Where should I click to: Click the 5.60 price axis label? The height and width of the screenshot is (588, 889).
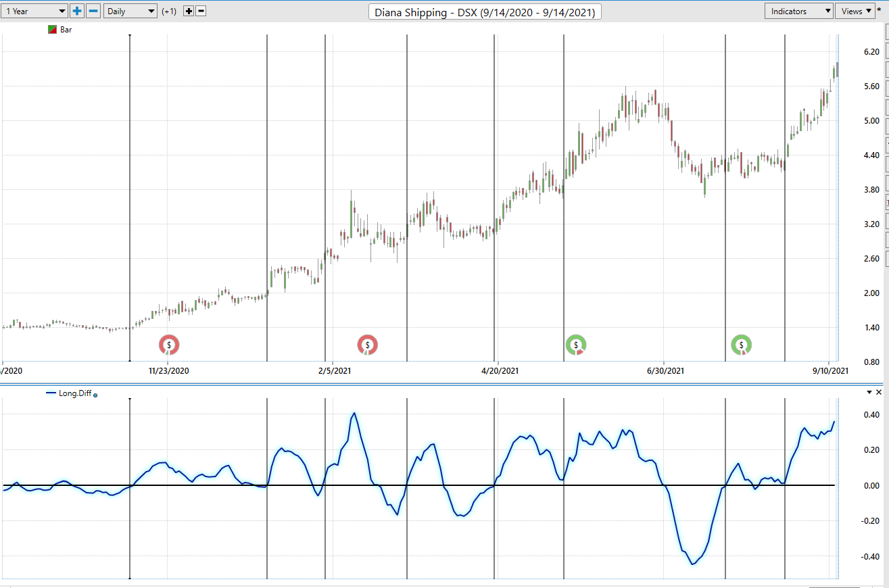tap(871, 87)
